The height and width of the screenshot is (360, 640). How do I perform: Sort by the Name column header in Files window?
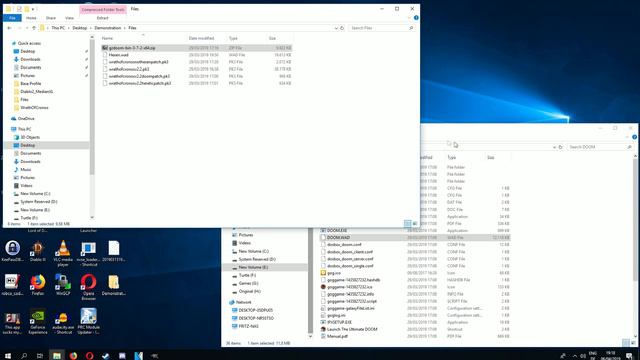point(107,38)
